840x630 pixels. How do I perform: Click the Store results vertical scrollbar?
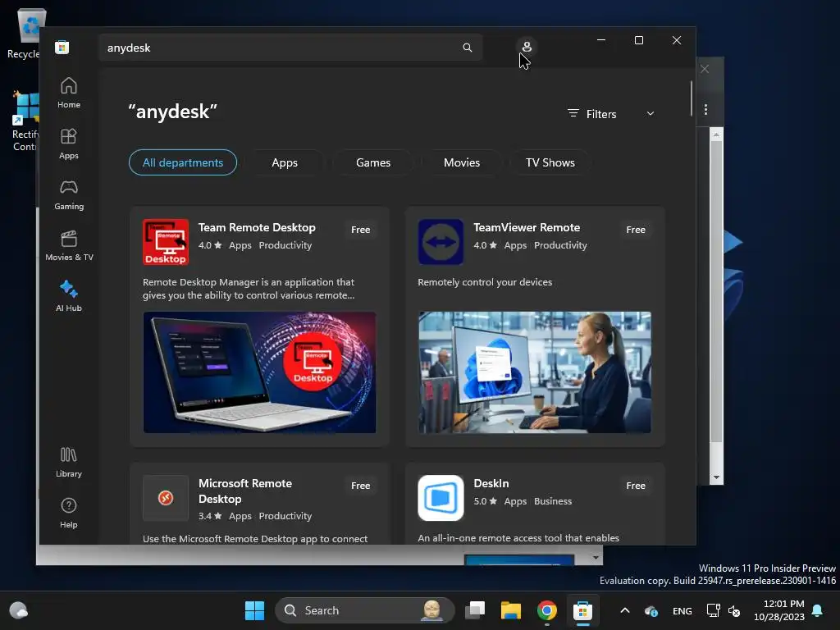pyautogui.click(x=691, y=98)
